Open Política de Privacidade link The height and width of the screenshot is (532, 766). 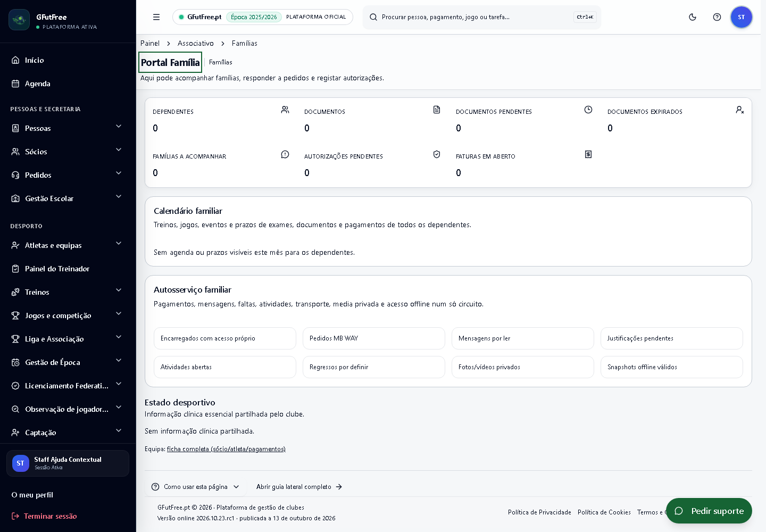(x=539, y=512)
